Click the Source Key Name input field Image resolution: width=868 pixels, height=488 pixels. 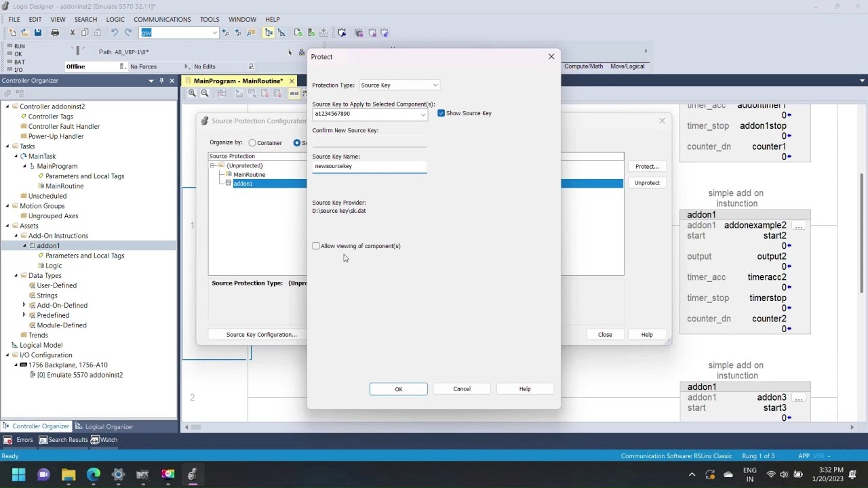pos(370,166)
